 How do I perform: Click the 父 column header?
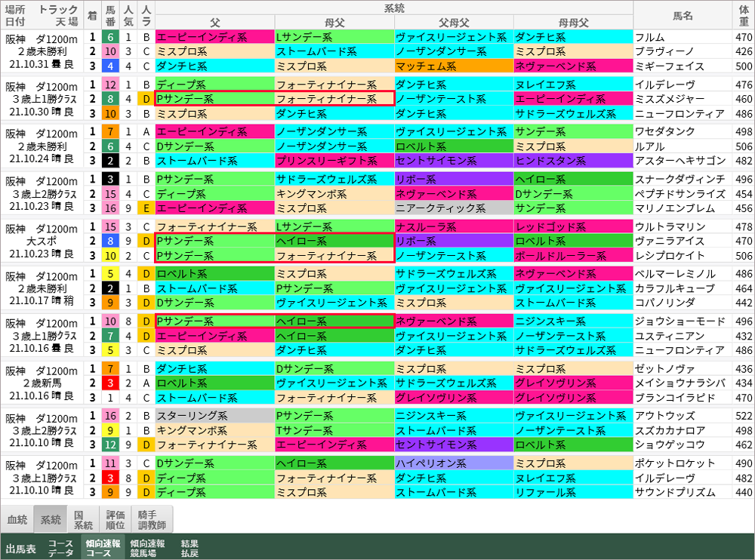click(x=215, y=22)
